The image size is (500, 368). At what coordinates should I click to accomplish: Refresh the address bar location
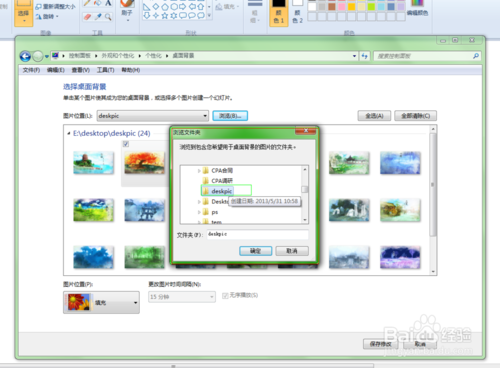[x=365, y=56]
